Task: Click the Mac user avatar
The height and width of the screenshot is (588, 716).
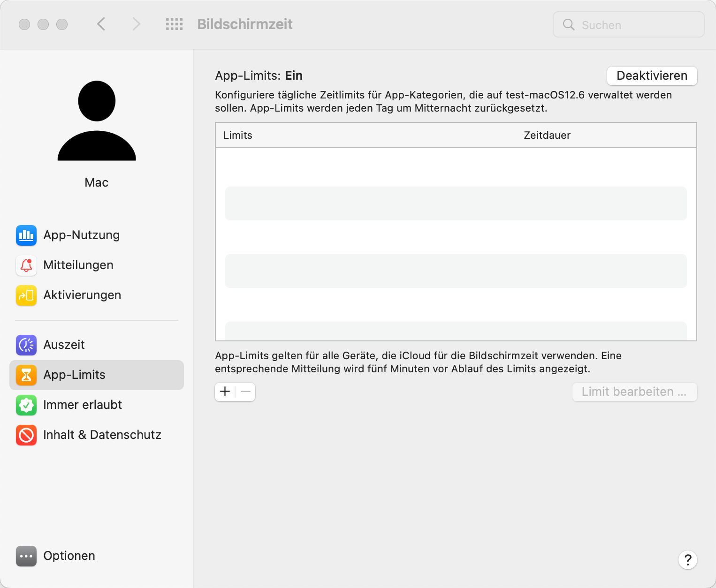Action: tap(97, 121)
